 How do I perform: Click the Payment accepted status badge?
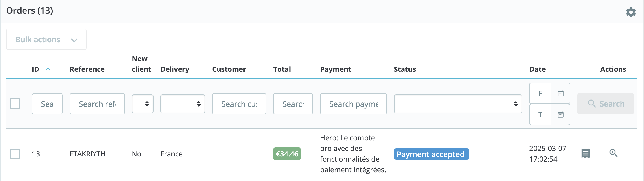tap(431, 154)
